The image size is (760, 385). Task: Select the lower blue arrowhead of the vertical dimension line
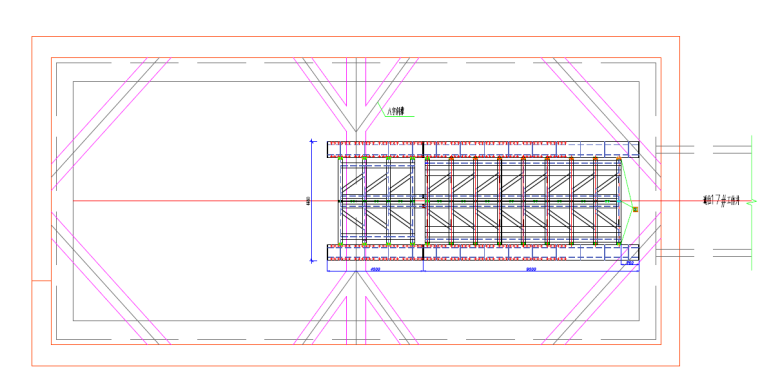(x=313, y=261)
